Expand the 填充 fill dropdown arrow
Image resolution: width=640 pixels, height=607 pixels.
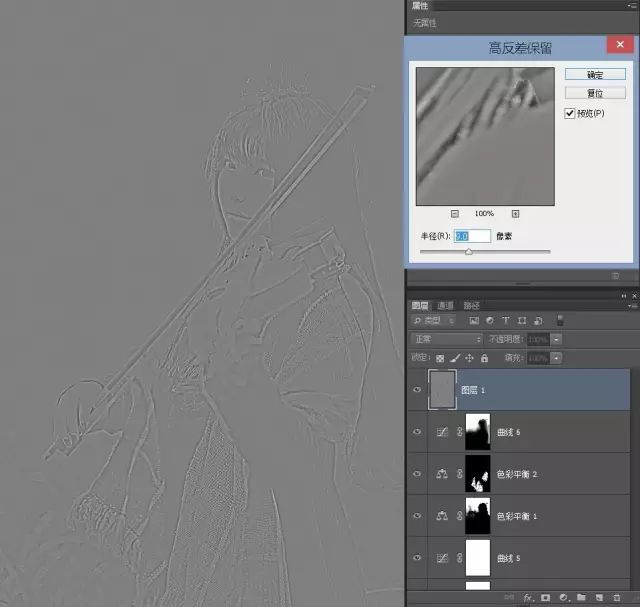556,358
